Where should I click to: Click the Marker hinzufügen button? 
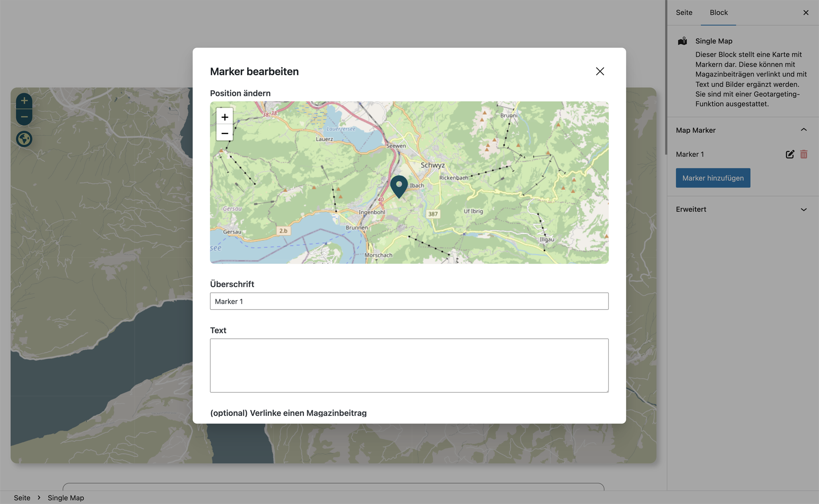point(713,178)
